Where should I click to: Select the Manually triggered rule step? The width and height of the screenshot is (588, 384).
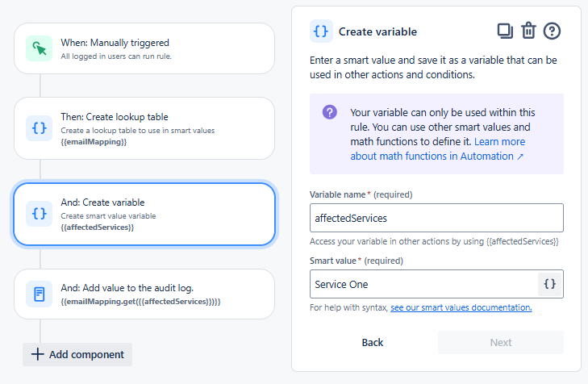[144, 48]
